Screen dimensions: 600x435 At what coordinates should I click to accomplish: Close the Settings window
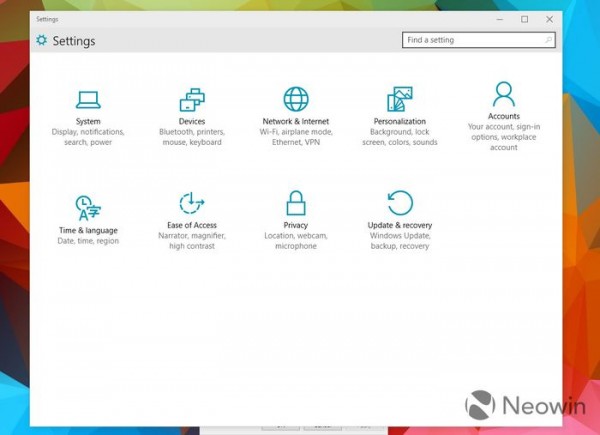click(x=549, y=19)
